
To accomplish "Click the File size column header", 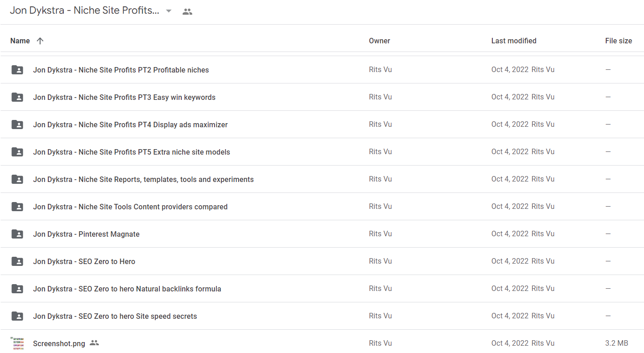I will coord(618,41).
